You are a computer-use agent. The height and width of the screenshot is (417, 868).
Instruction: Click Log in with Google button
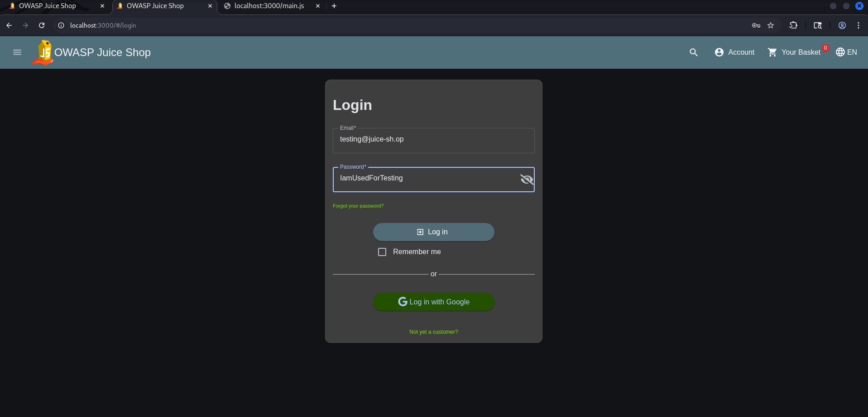434,302
